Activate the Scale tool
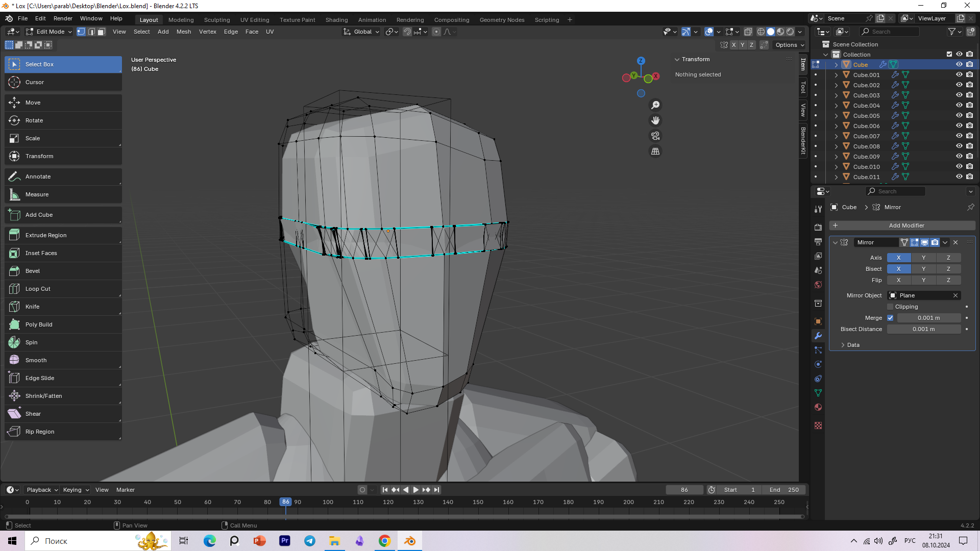Screen dimensions: 980x551 pos(63,138)
